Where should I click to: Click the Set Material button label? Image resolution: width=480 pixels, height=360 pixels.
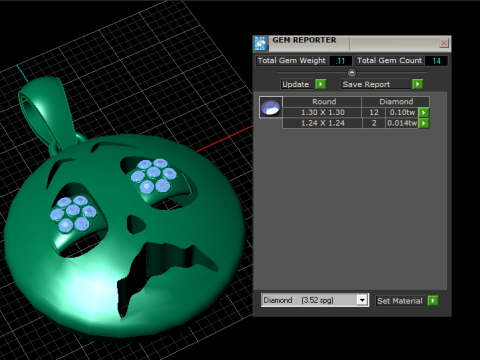click(x=400, y=301)
